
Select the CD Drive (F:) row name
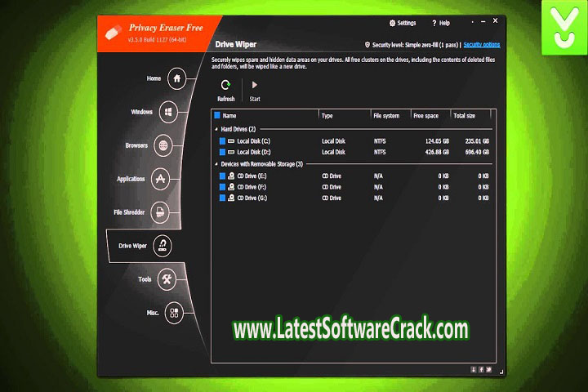coord(252,186)
